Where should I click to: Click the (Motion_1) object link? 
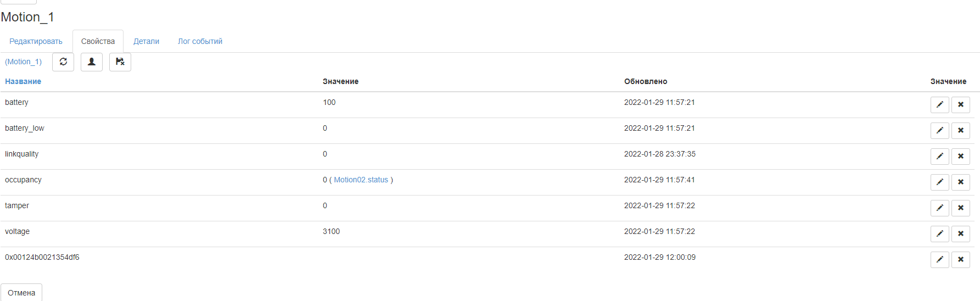point(23,62)
